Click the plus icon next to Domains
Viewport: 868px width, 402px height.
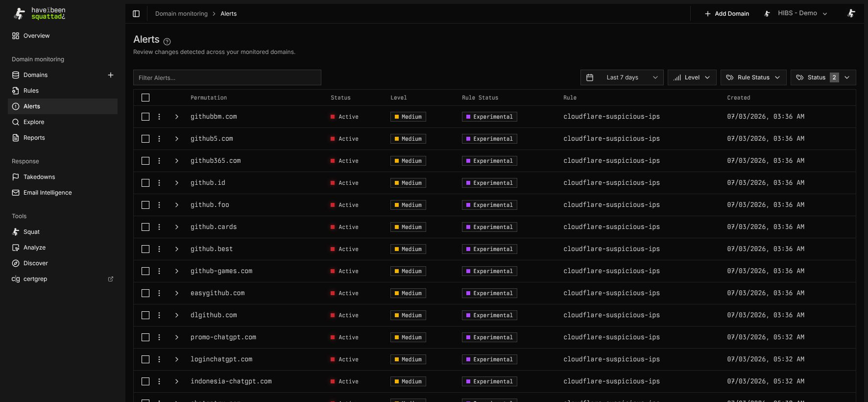[x=111, y=75]
